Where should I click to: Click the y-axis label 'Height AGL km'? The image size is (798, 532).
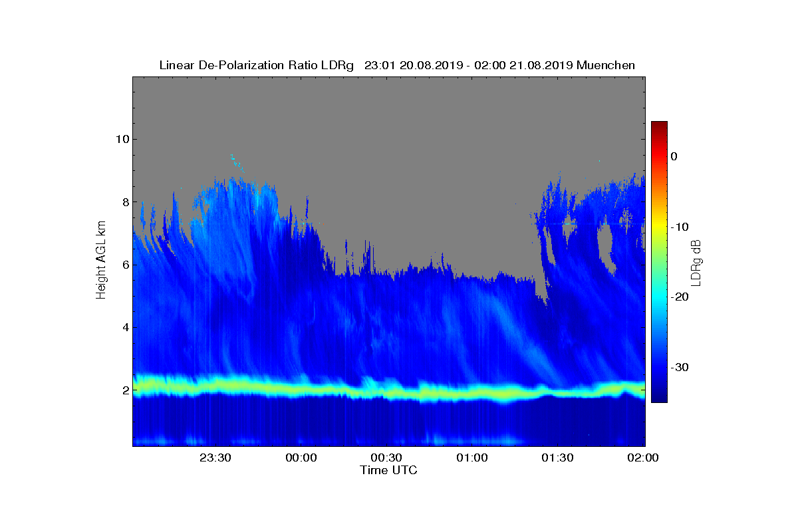pos(101,261)
